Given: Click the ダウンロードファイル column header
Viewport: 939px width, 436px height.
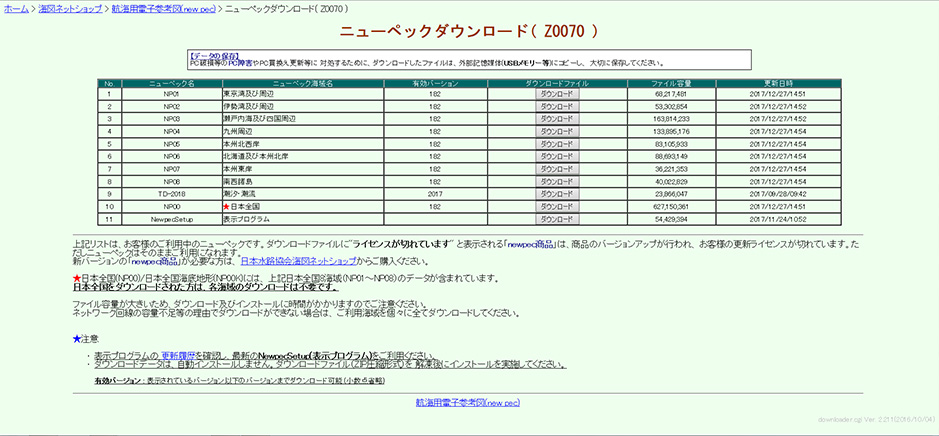Looking at the screenshot, I should point(558,83).
